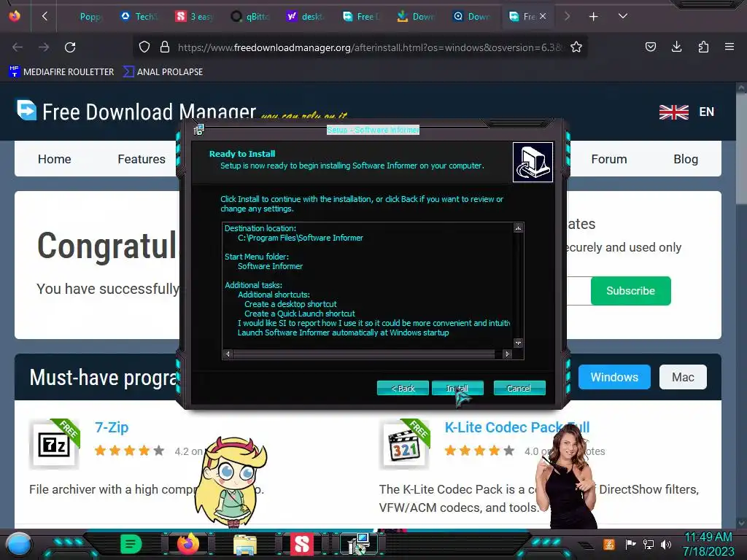Open the Features menu item
The width and height of the screenshot is (747, 560).
point(142,159)
